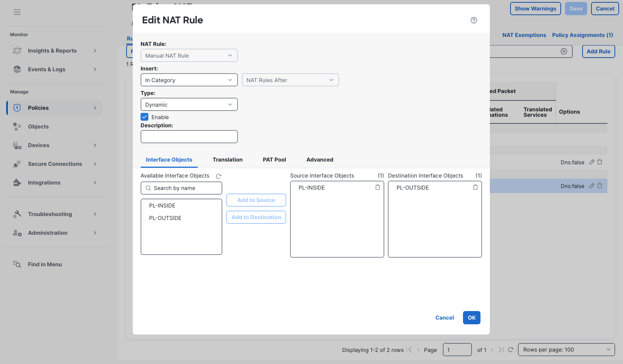The image size is (623, 364).
Task: Switch to the Interface Objects tab
Action: coord(169,160)
